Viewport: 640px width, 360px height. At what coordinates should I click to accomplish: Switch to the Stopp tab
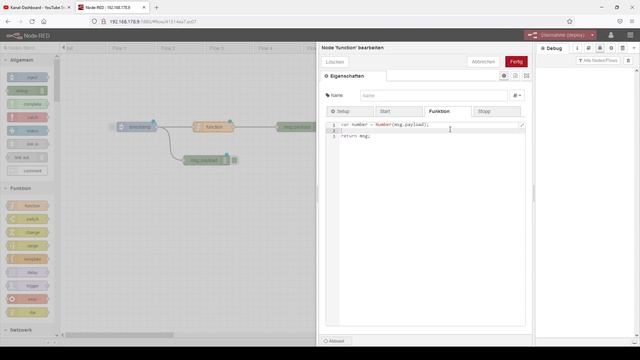[x=497, y=111]
